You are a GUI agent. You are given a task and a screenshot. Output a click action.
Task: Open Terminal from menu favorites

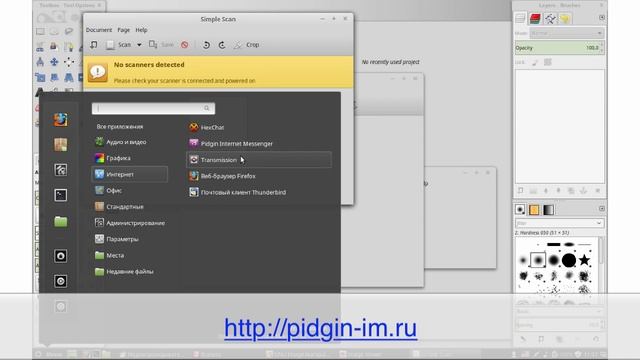click(x=61, y=195)
